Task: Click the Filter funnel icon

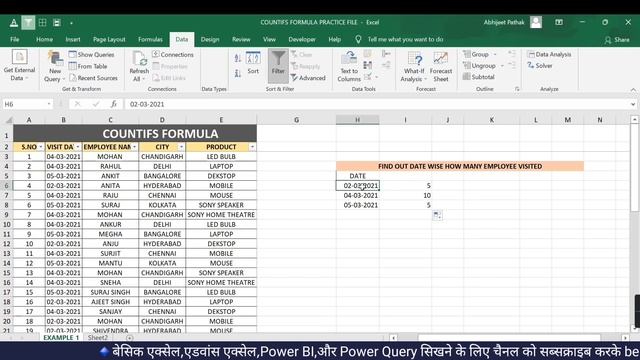Action: click(x=278, y=65)
